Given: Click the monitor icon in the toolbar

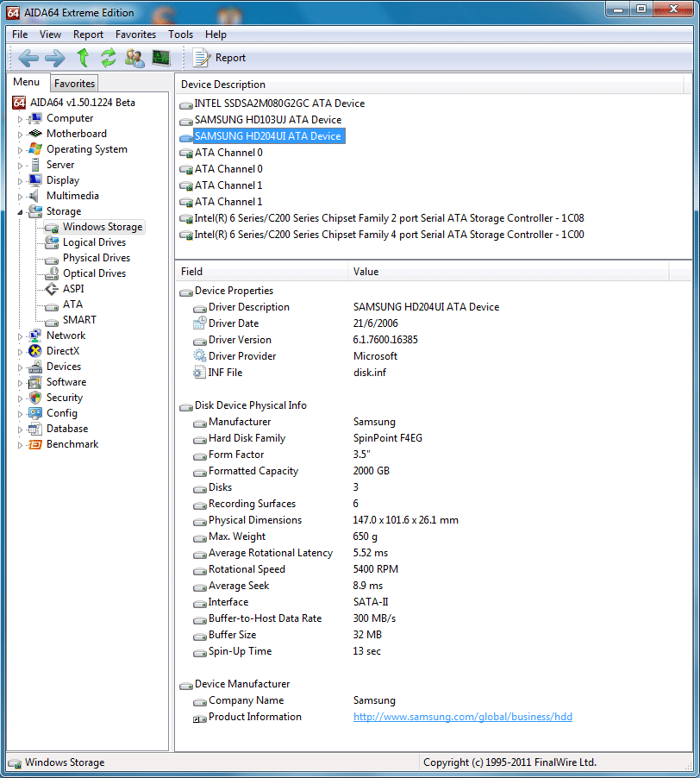Looking at the screenshot, I should pos(160,58).
